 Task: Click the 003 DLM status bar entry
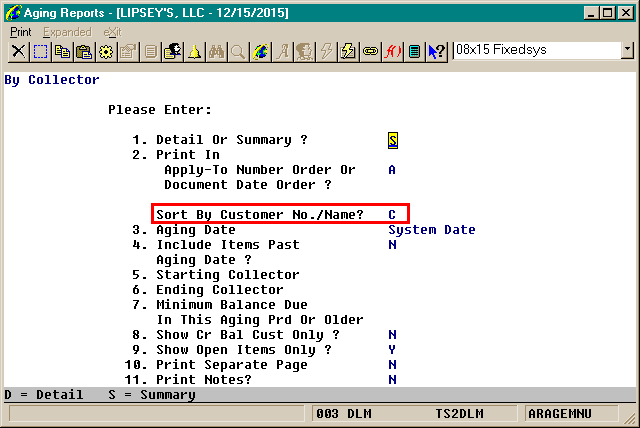344,414
